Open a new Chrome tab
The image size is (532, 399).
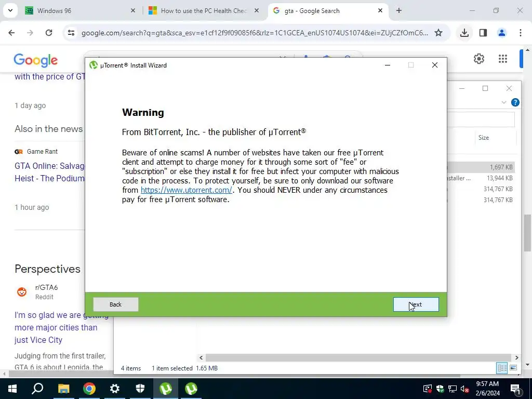(399, 11)
